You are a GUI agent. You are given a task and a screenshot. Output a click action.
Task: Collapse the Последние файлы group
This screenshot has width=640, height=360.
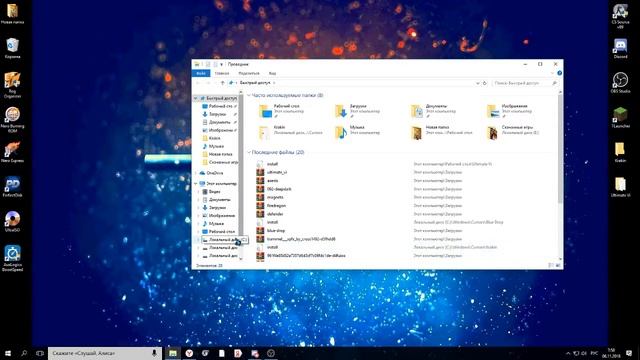[249, 152]
